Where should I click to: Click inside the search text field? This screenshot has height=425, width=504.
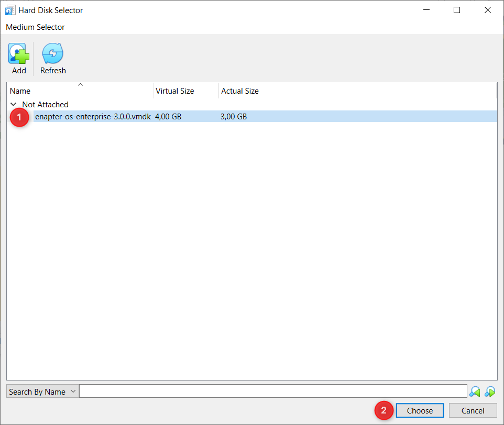click(x=272, y=390)
